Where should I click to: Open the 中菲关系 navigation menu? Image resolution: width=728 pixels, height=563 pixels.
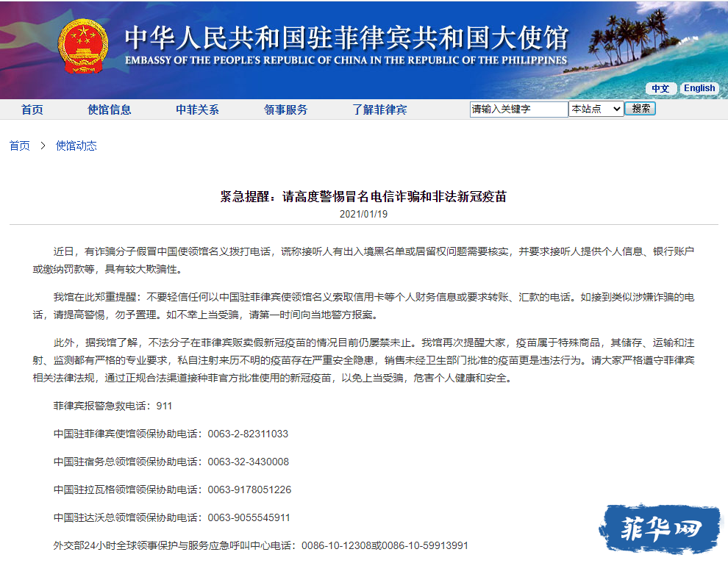click(x=197, y=110)
